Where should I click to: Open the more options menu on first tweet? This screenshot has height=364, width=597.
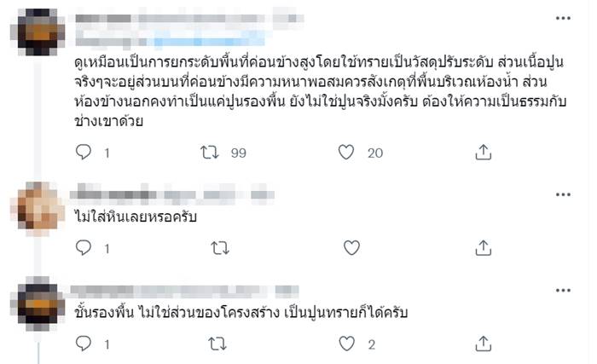pyautogui.click(x=562, y=18)
